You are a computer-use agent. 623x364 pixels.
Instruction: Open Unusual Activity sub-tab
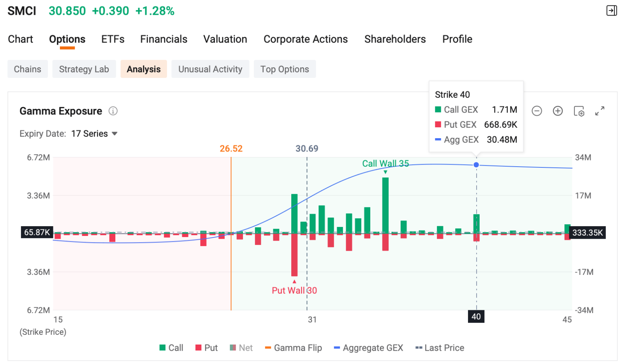click(210, 69)
